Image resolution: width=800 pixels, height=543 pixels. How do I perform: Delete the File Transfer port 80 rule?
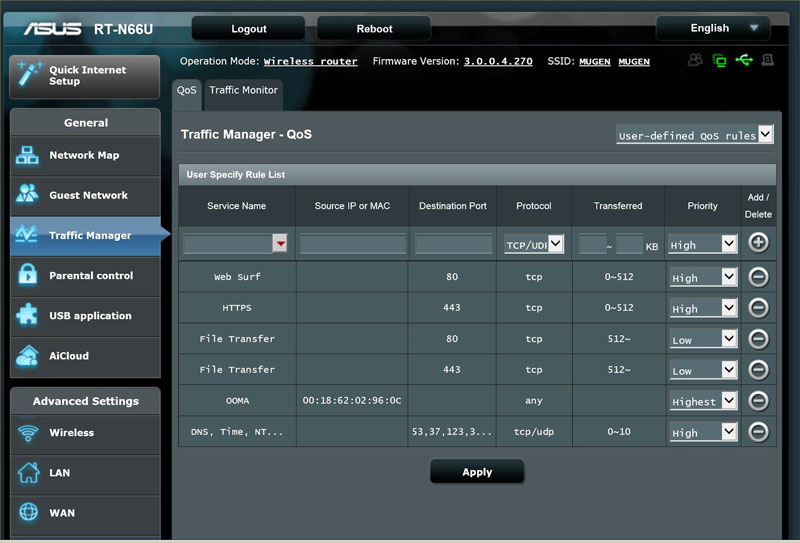pos(758,339)
